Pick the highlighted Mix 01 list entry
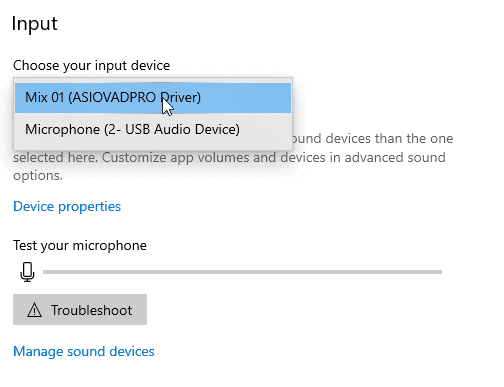This screenshot has height=387, width=504. tap(153, 98)
